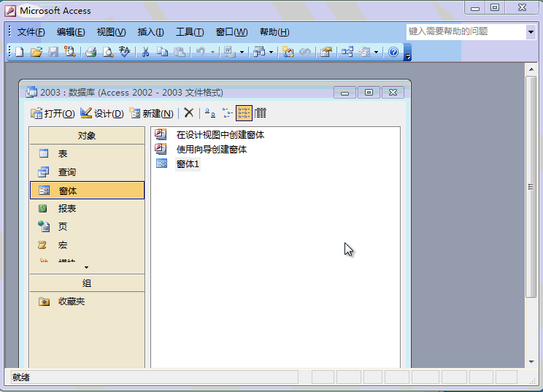Click the grayed Save floppy disk icon
Screen dimensions: 543x392
53,53
